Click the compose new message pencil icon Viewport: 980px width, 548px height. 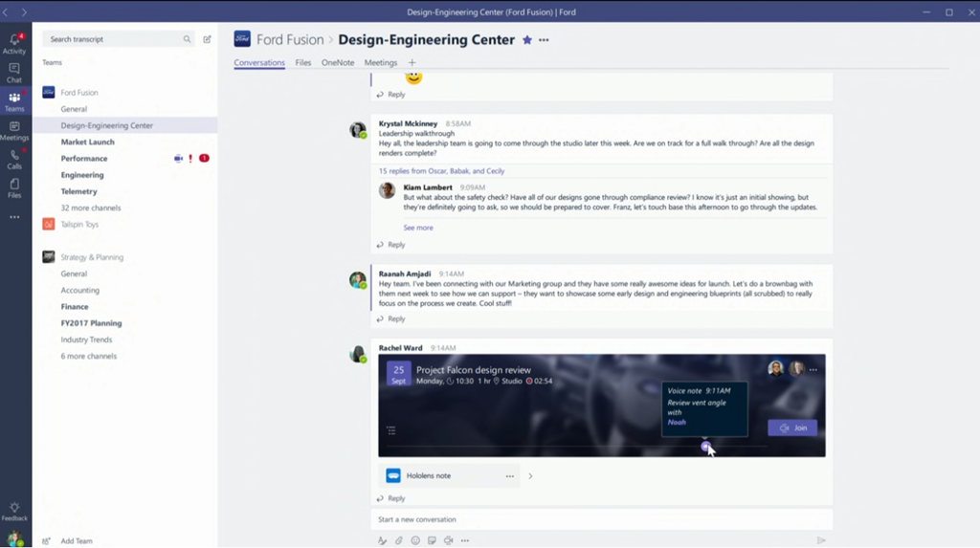tap(207, 39)
